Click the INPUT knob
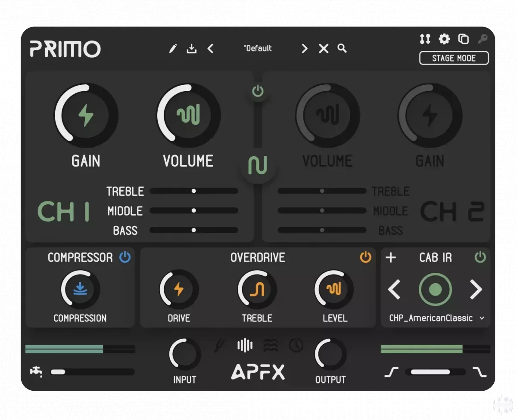This screenshot has width=517, height=420. 185,355
